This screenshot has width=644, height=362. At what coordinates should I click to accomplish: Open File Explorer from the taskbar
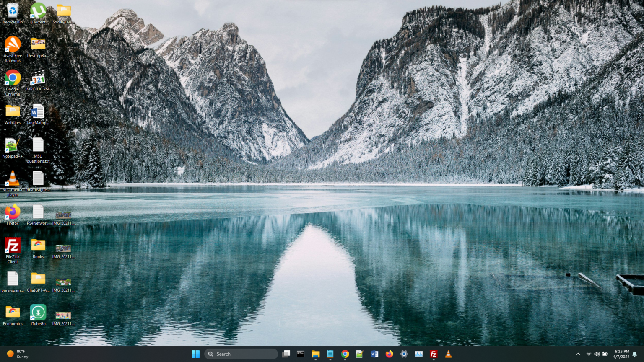click(x=315, y=354)
